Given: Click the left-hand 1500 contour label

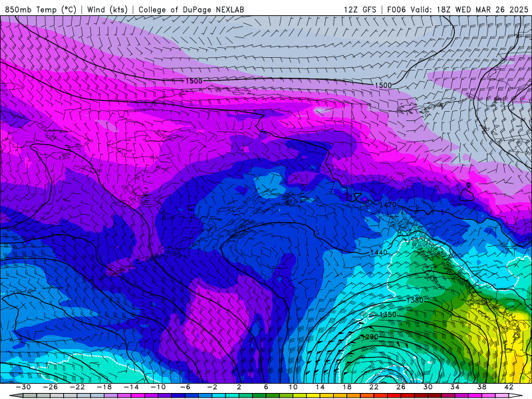Looking at the screenshot, I should 194,81.
